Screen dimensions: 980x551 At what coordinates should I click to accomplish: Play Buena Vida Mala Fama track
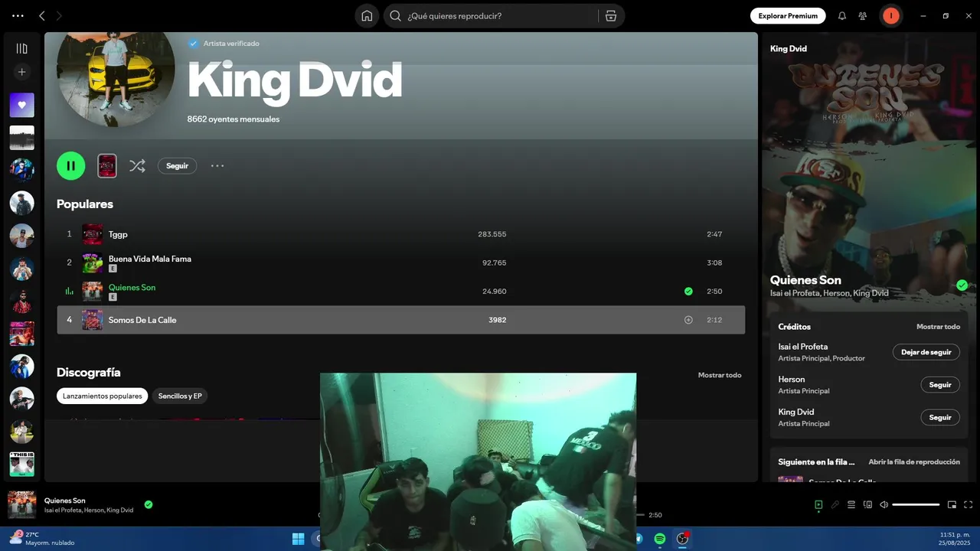[x=400, y=262]
